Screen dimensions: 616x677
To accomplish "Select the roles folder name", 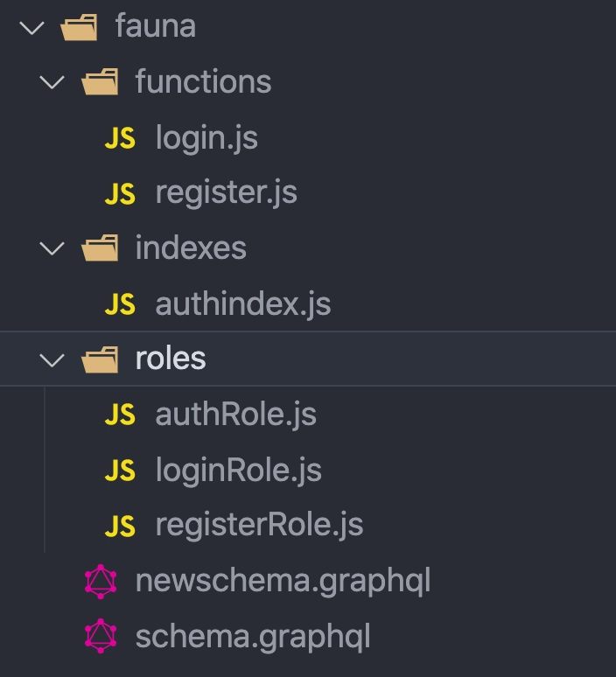I will coord(171,359).
